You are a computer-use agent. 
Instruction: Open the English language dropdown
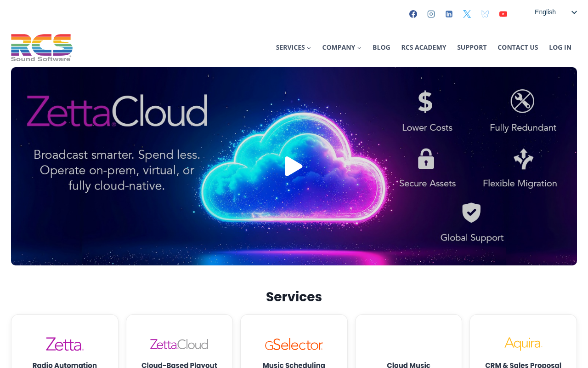555,12
